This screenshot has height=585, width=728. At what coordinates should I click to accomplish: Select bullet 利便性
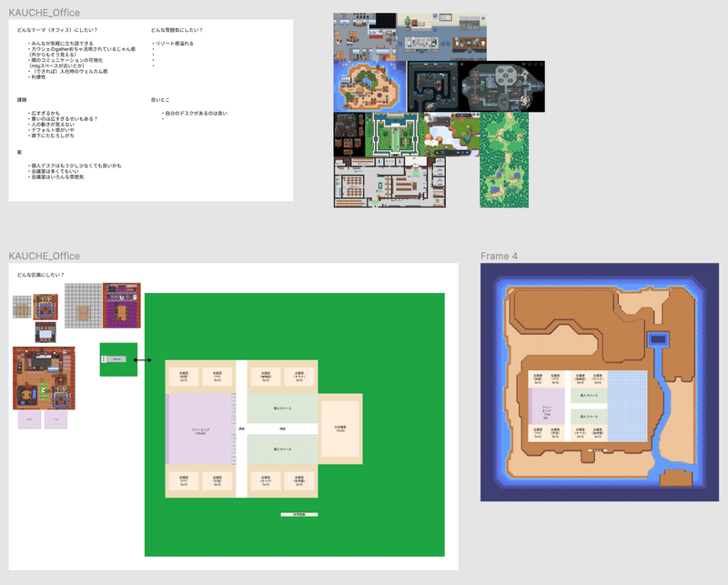[x=38, y=77]
